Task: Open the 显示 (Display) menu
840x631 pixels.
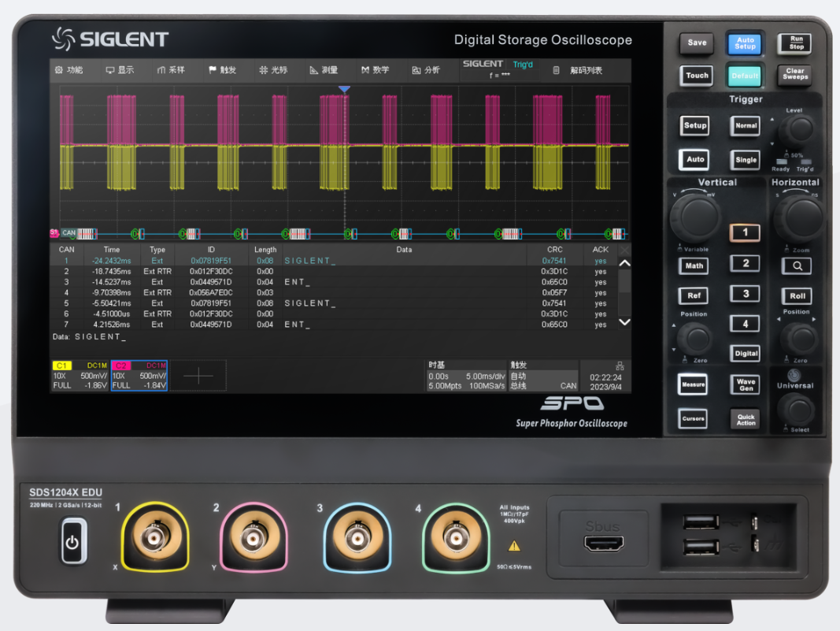Action: click(x=120, y=70)
